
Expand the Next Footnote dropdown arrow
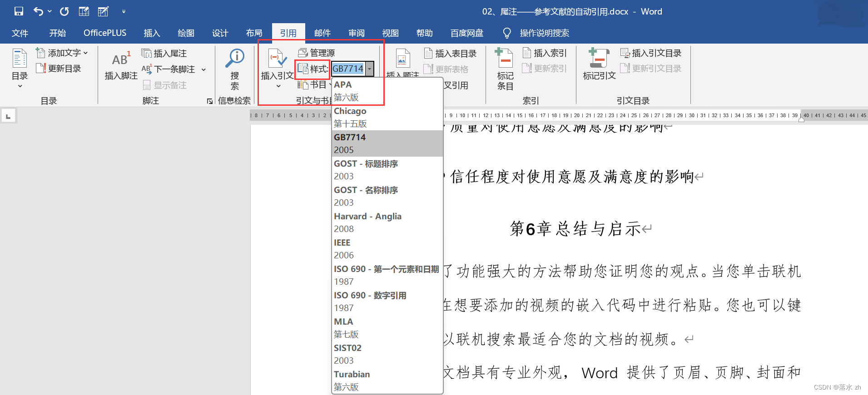coord(203,69)
